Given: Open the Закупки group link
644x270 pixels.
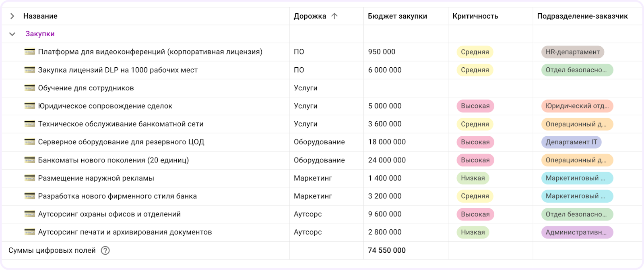Looking at the screenshot, I should [x=40, y=34].
